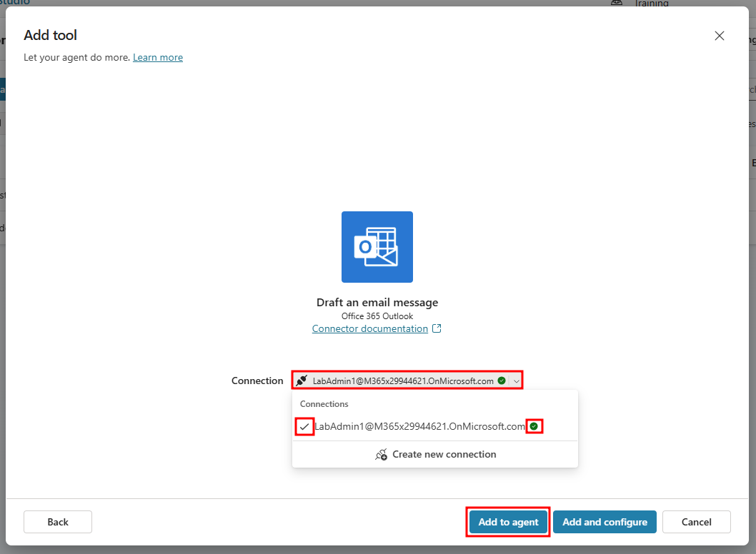
Task: Click the Cancel button
Action: [696, 522]
